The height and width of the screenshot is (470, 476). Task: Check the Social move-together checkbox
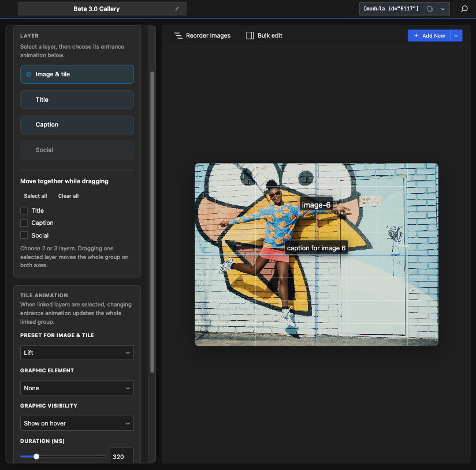coord(24,235)
